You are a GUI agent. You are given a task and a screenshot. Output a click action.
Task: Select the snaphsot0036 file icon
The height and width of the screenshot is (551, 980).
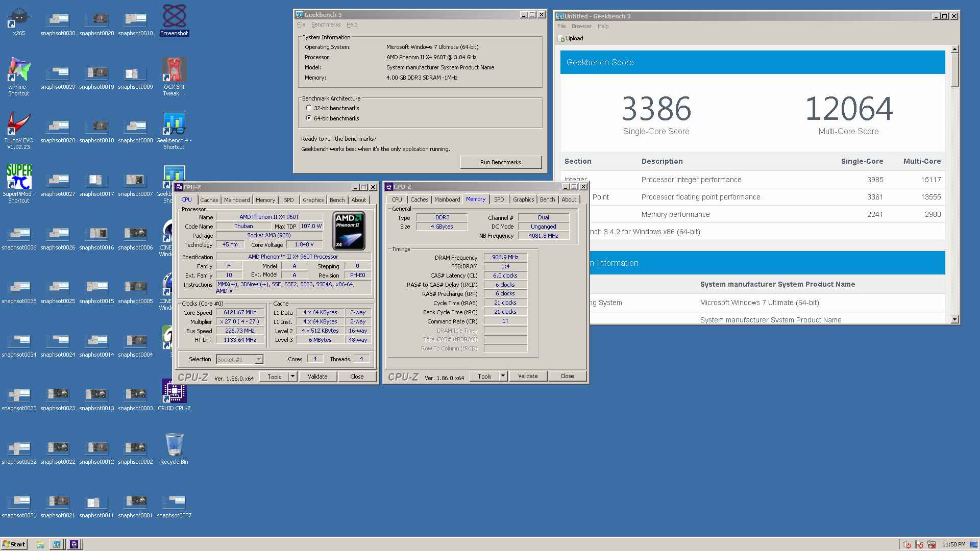[19, 239]
